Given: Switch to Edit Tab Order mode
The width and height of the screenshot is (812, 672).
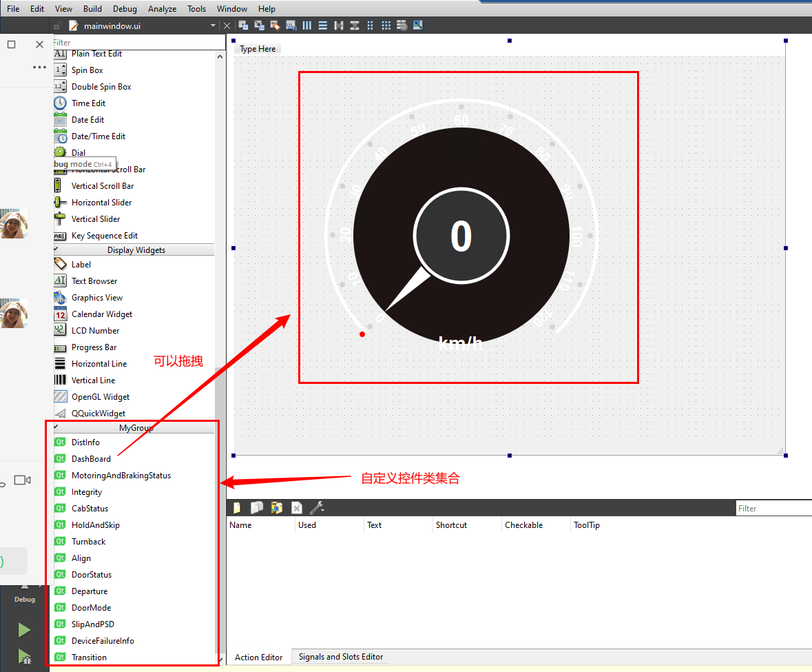Looking at the screenshot, I should 291,26.
